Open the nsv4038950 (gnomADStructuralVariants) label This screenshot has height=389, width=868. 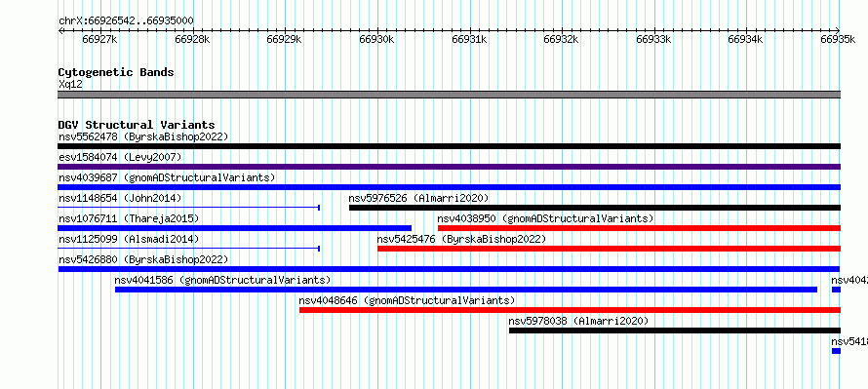click(545, 218)
